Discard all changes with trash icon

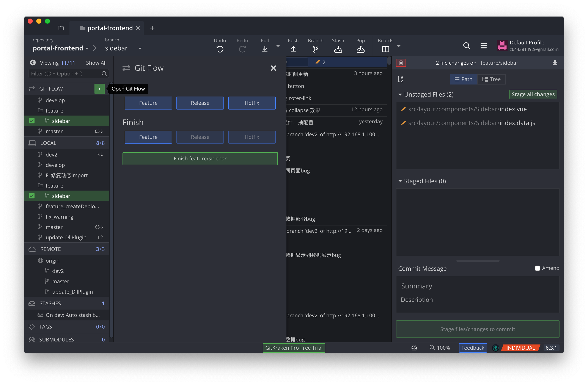tap(401, 63)
